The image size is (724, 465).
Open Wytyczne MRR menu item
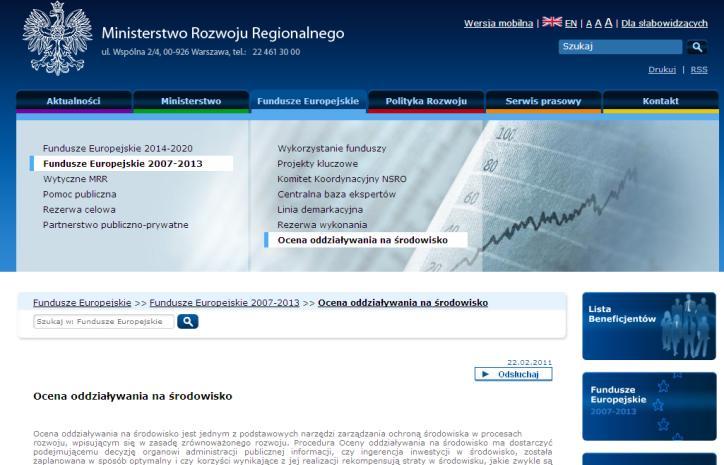point(75,179)
